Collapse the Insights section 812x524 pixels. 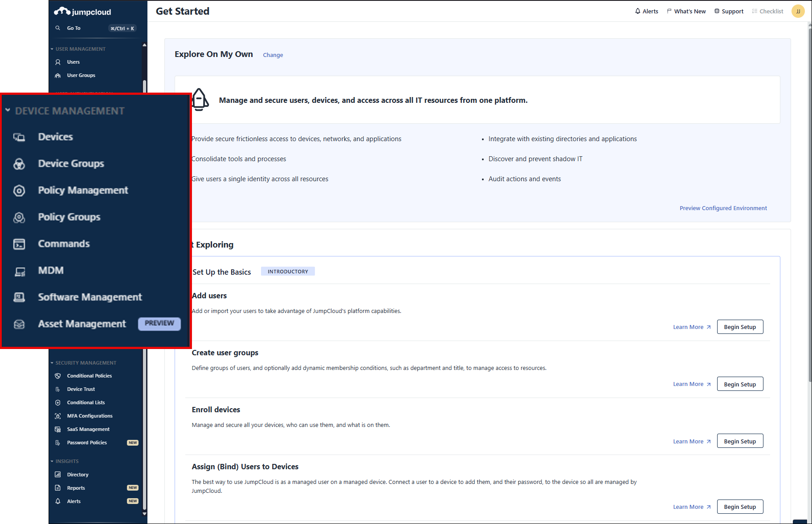52,461
